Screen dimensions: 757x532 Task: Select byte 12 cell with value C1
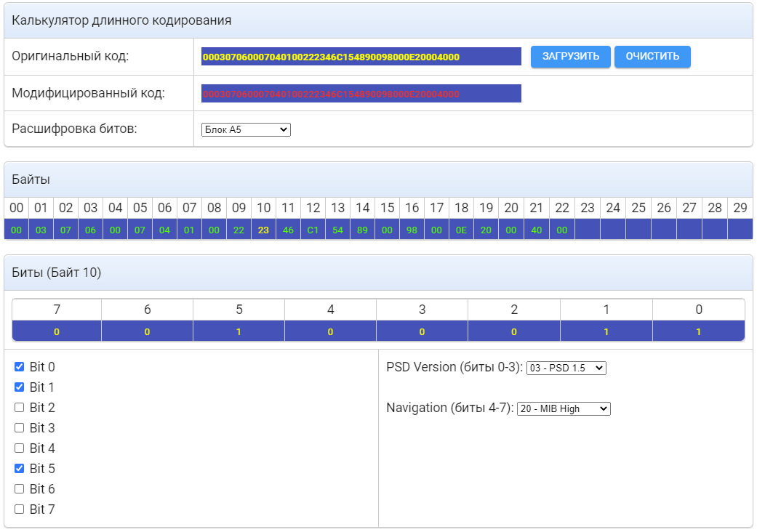click(x=313, y=230)
